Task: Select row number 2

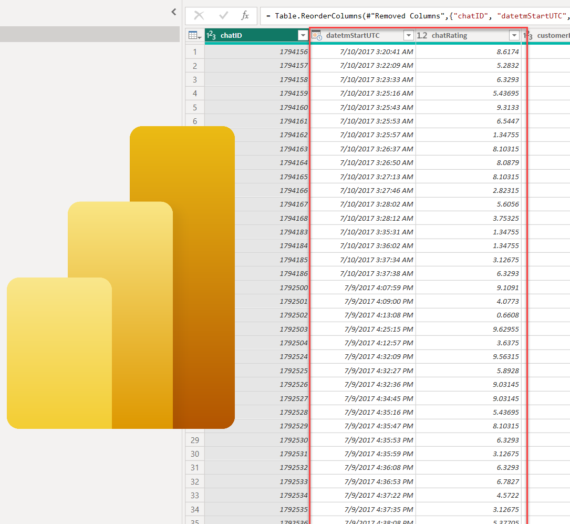Action: (195, 66)
